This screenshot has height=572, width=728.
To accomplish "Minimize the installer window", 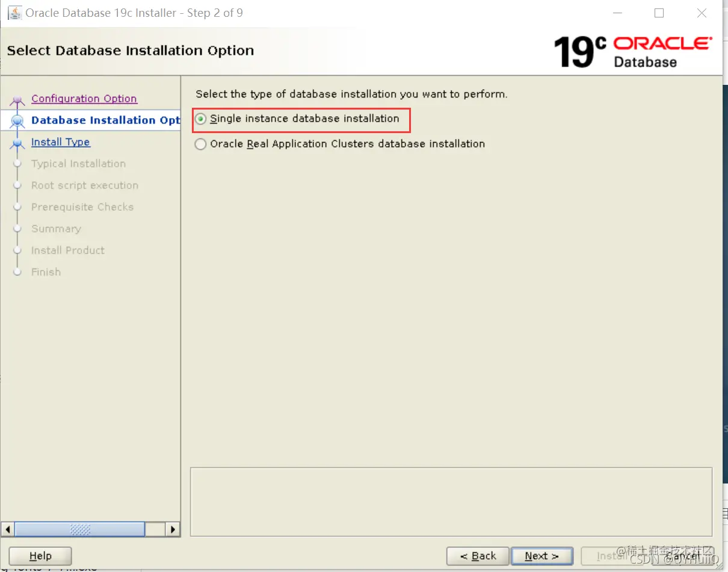I will click(618, 13).
